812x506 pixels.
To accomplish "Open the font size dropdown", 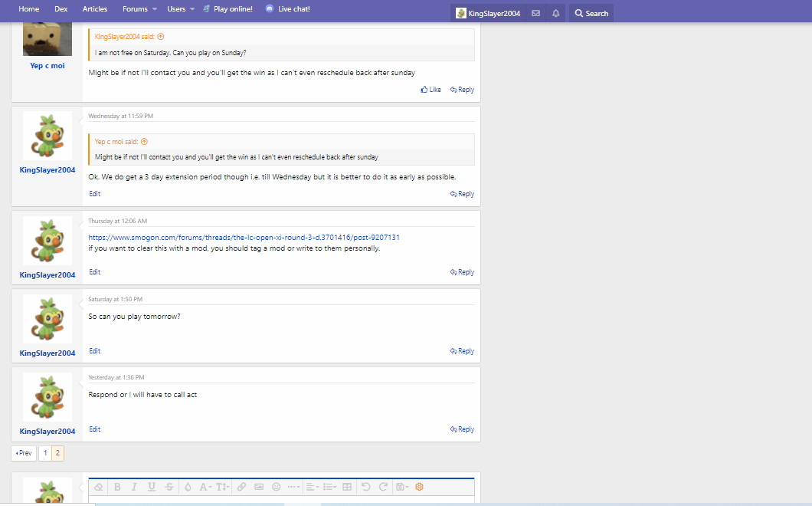I will coord(223,487).
